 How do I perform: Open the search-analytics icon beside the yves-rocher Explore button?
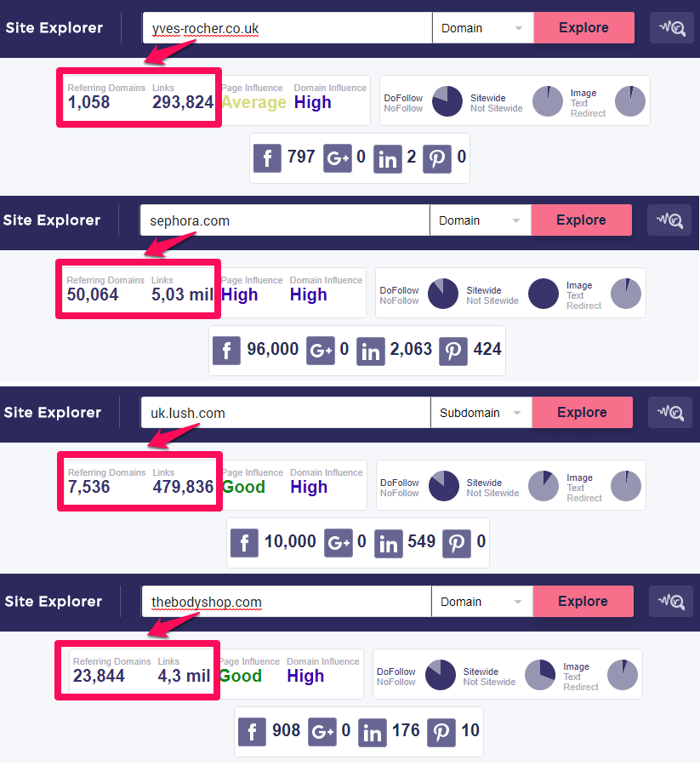click(x=672, y=28)
